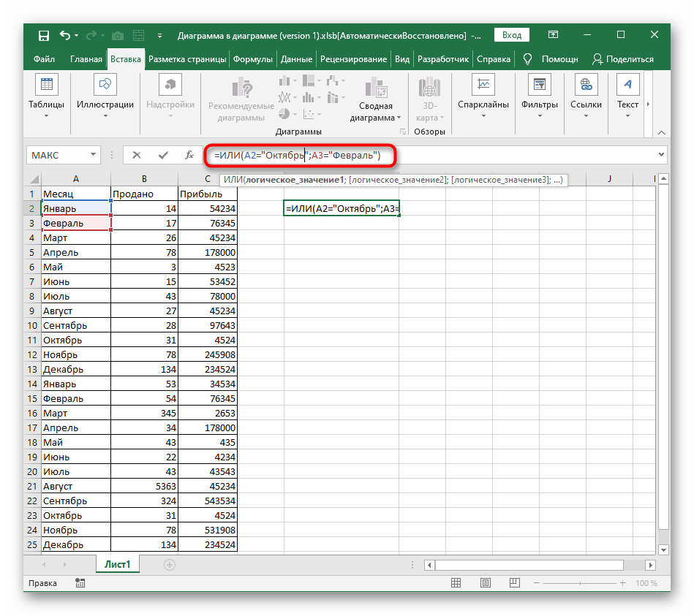The height and width of the screenshot is (616, 694).
Task: Expand the Name Box dropdown showing МАКС
Action: (x=93, y=155)
